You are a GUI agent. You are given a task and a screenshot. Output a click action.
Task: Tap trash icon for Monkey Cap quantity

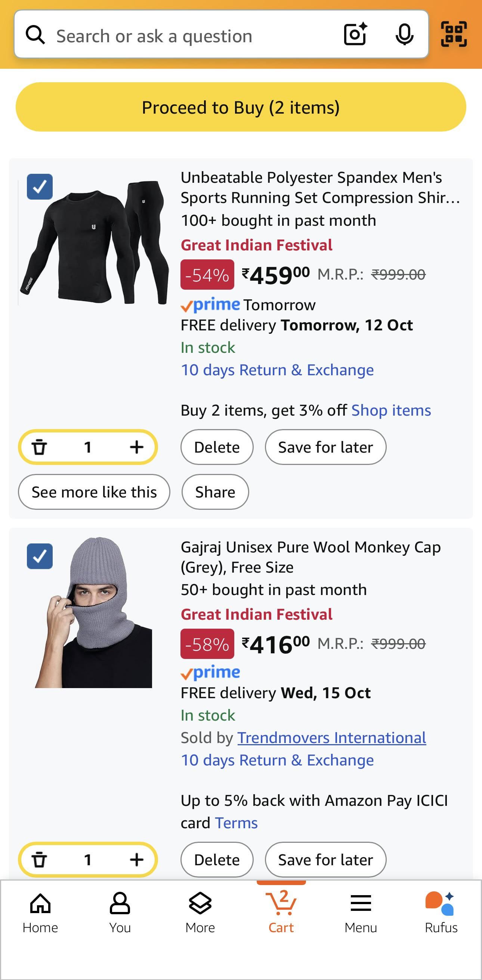pos(39,859)
